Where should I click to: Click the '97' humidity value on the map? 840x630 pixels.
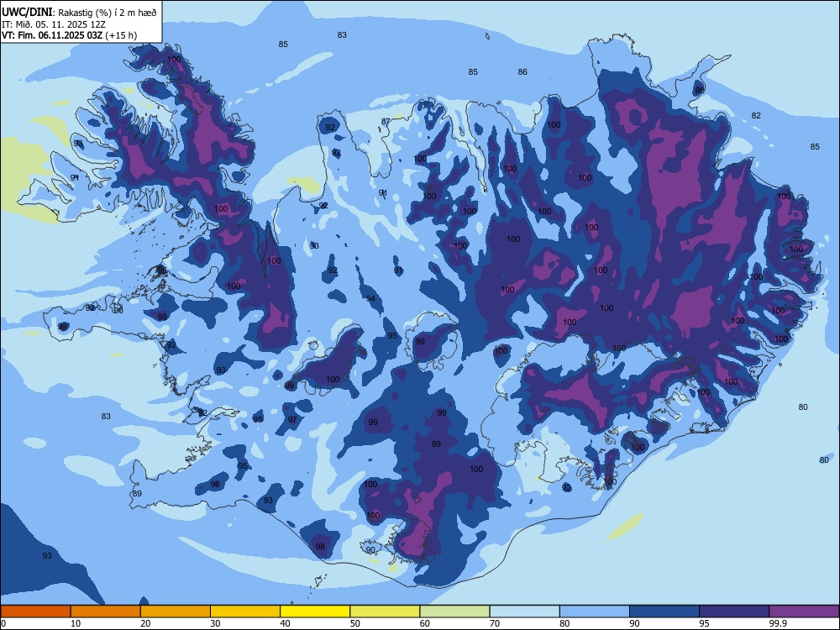pyautogui.click(x=292, y=419)
